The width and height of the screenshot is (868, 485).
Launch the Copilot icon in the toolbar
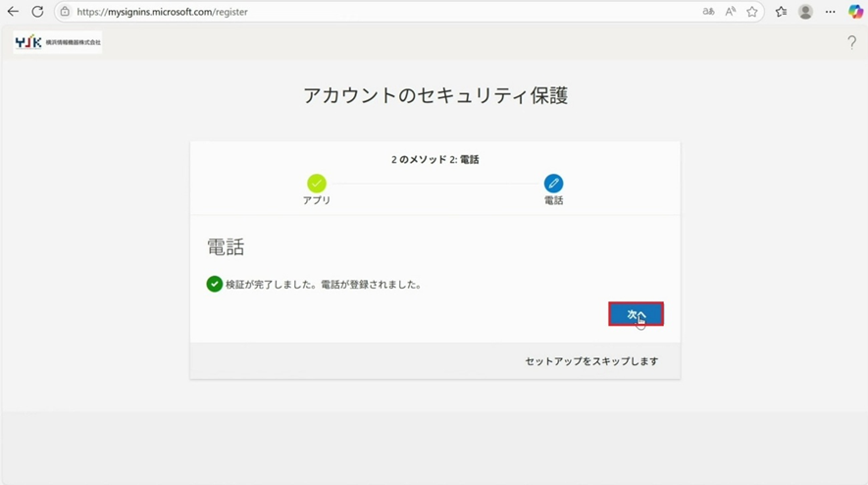pyautogui.click(x=855, y=12)
